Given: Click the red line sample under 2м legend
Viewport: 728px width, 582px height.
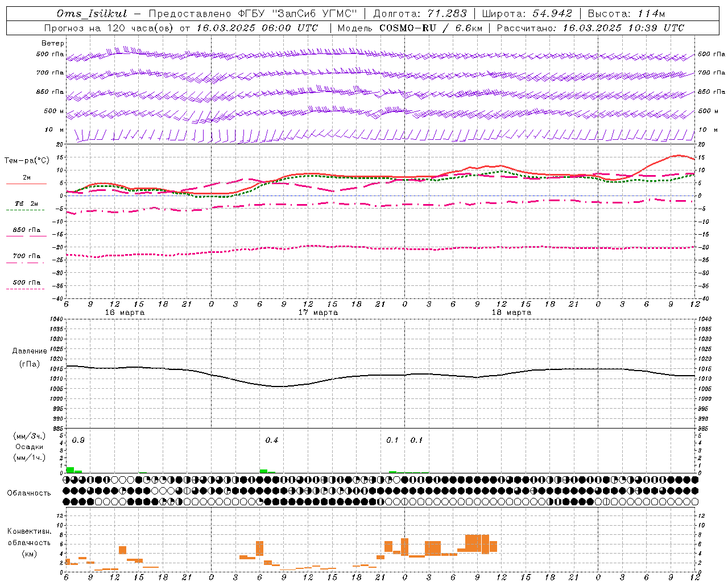Looking at the screenshot, I should click(26, 184).
